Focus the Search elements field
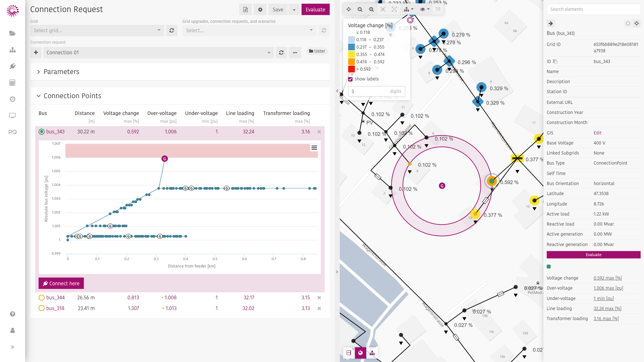The image size is (644, 362). pyautogui.click(x=594, y=9)
